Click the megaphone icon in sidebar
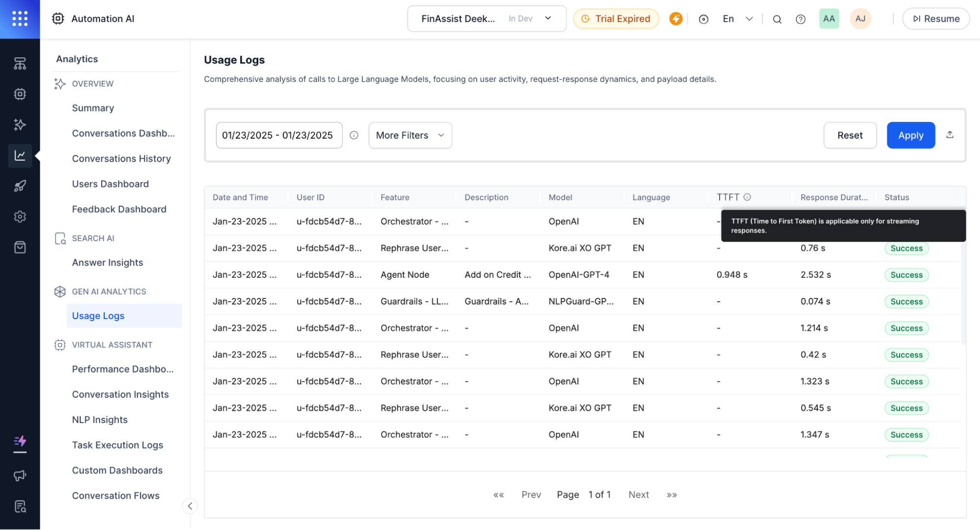 (20, 475)
